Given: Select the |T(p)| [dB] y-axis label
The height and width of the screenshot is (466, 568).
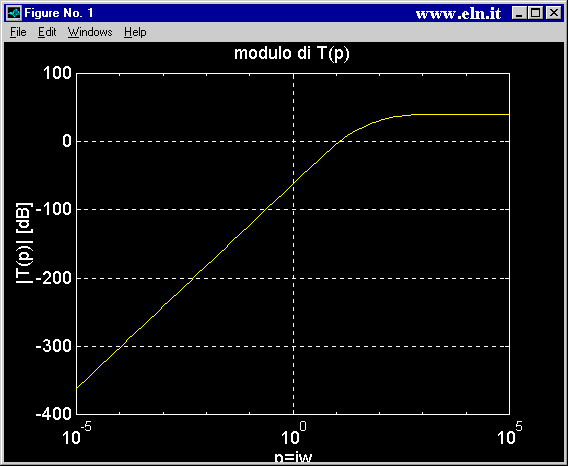Looking at the screenshot, I should tap(24, 243).
